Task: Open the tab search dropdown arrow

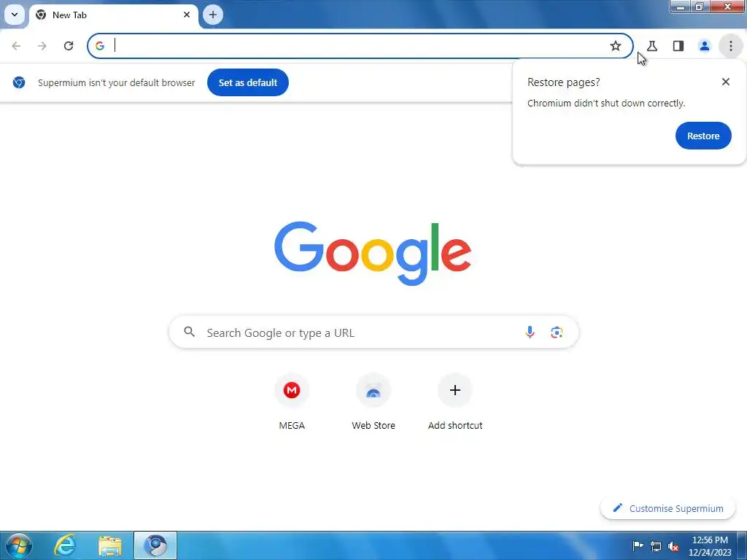Action: pos(15,15)
